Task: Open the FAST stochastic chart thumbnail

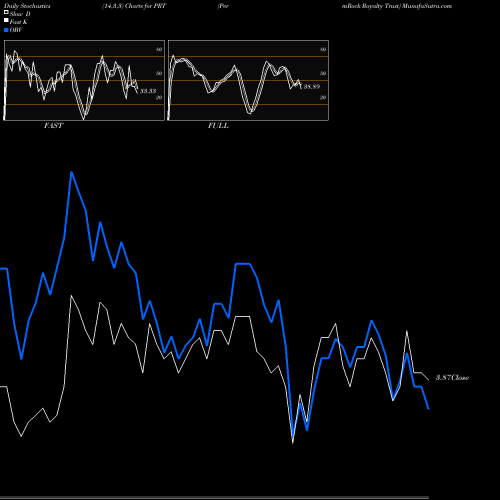Action: [x=84, y=80]
